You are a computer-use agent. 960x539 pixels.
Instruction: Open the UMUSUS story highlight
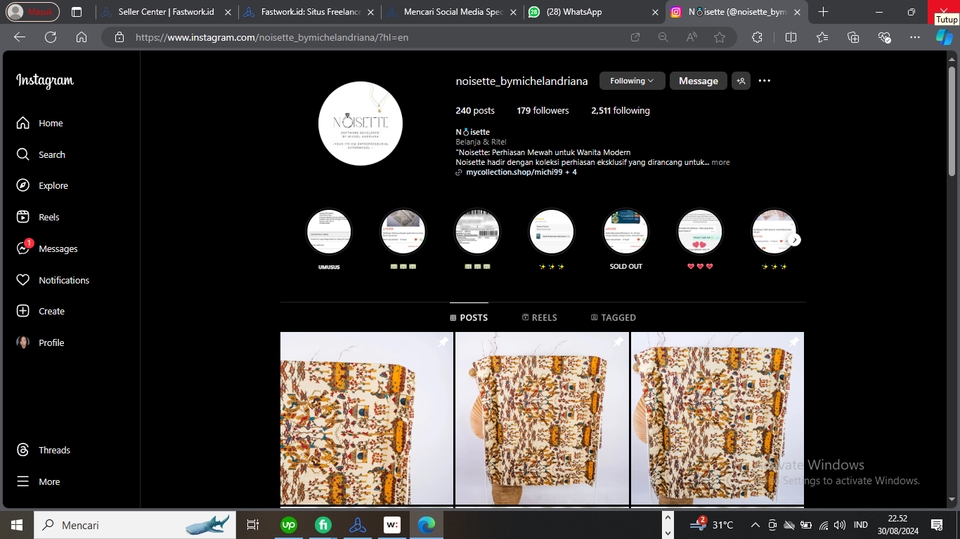[329, 232]
